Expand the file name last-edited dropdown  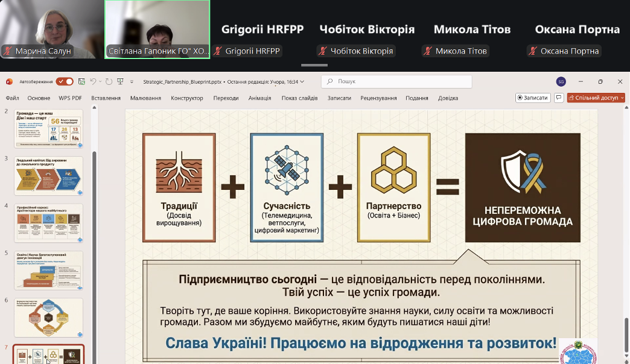click(302, 81)
